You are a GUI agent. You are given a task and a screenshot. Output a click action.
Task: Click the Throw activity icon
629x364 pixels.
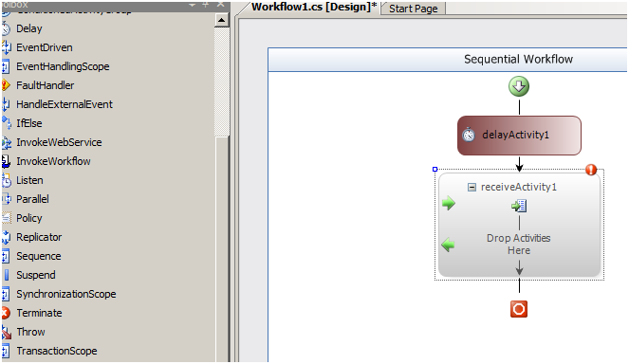(6, 332)
